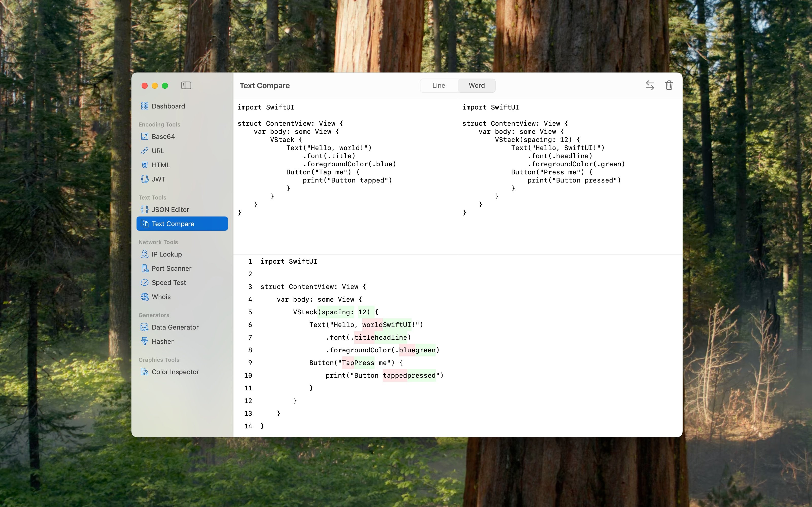Click inside the right source text editor
Image resolution: width=812 pixels, height=507 pixels.
pyautogui.click(x=570, y=231)
